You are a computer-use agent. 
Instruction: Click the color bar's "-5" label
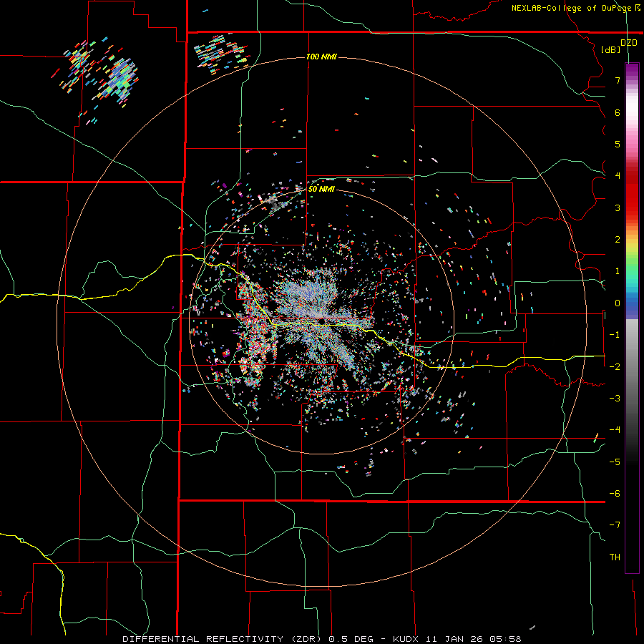pos(615,462)
